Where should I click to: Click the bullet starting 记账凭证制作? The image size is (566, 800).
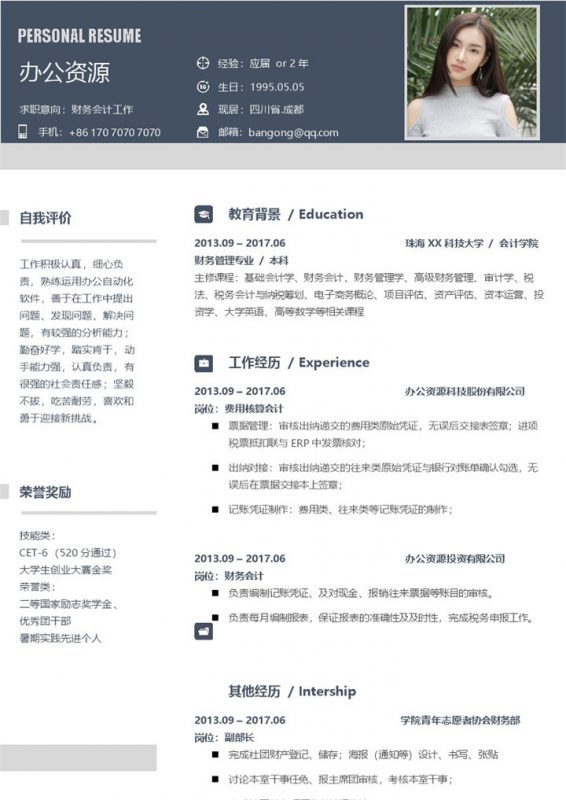point(340,509)
